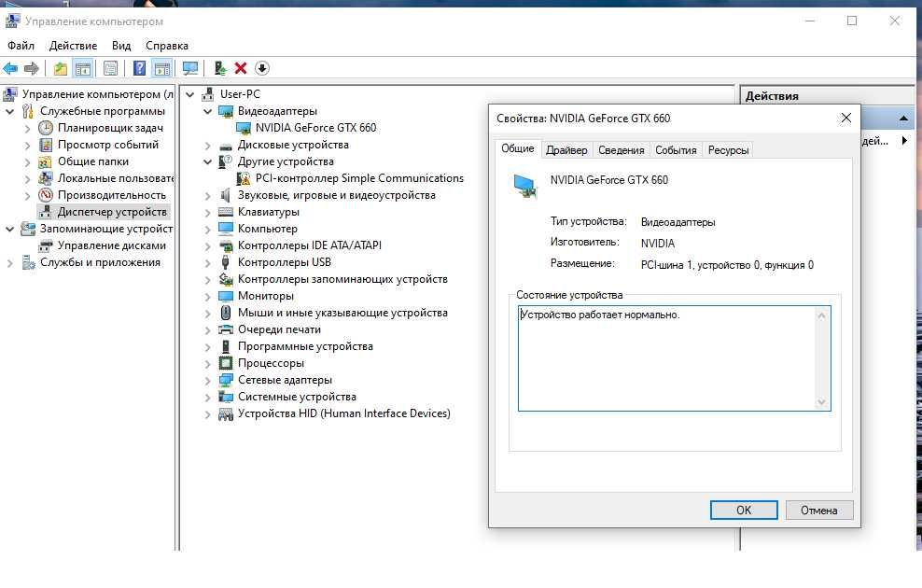Click the Update driver toolbar icon
922x588 pixels.
(x=220, y=69)
